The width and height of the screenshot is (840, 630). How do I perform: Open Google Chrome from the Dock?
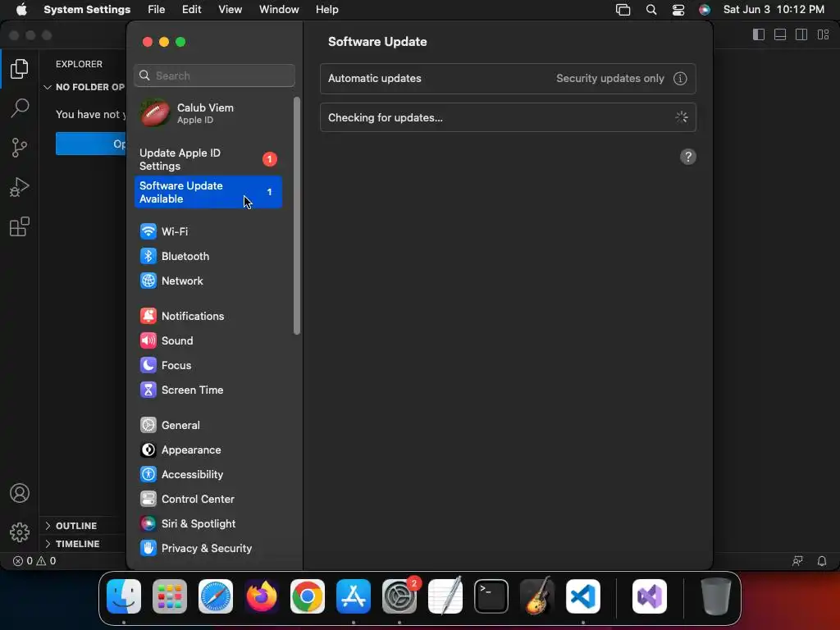(308, 596)
